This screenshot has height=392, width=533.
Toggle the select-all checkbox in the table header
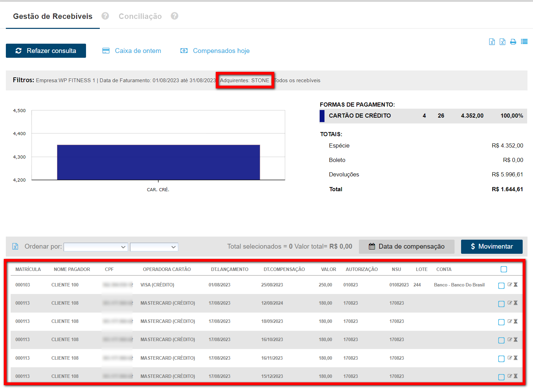point(504,269)
